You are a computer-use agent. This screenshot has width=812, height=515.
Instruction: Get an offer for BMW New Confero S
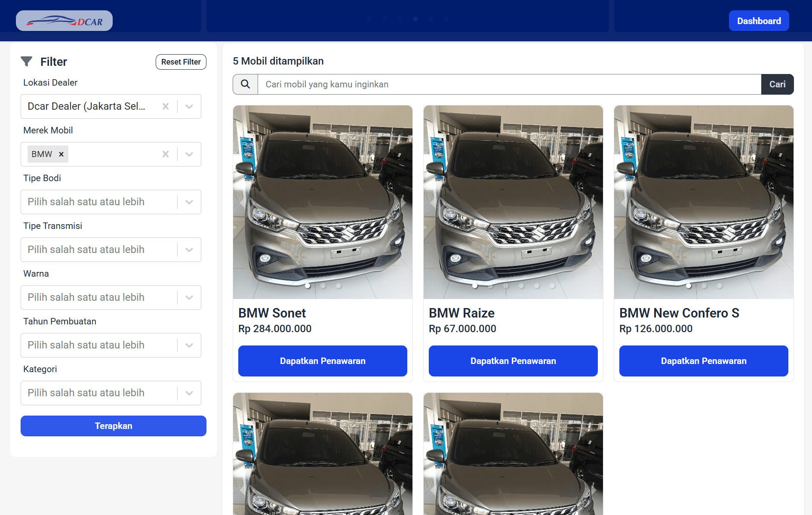[704, 361]
